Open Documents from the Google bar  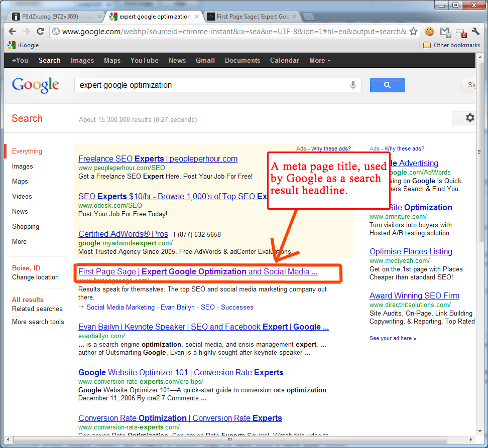[x=242, y=60]
